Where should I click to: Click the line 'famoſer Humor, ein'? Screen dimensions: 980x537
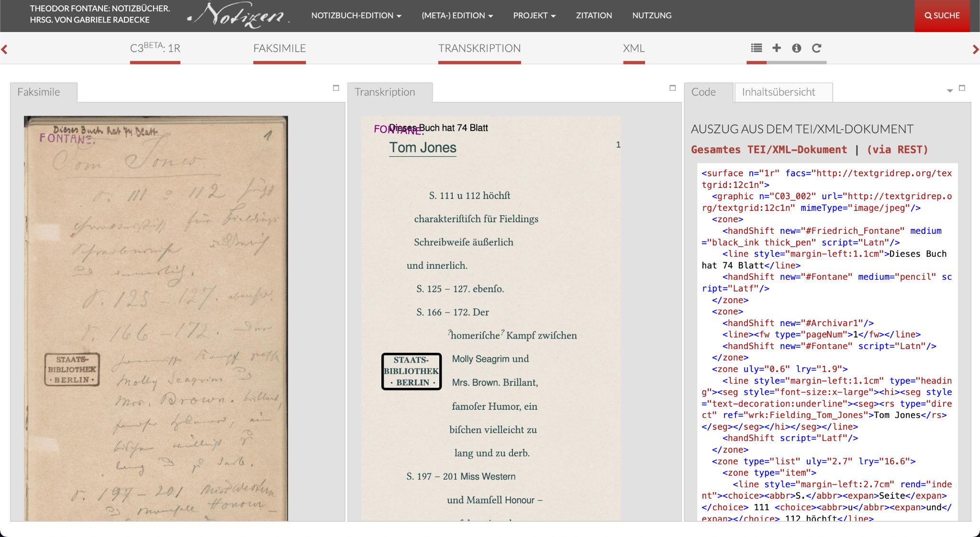click(x=494, y=406)
